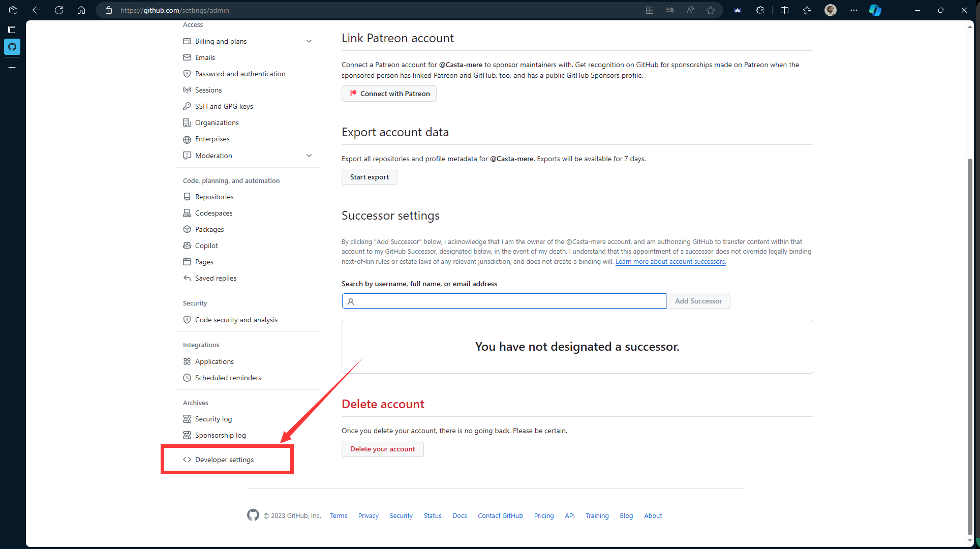Open the site info lock icon

(x=108, y=10)
